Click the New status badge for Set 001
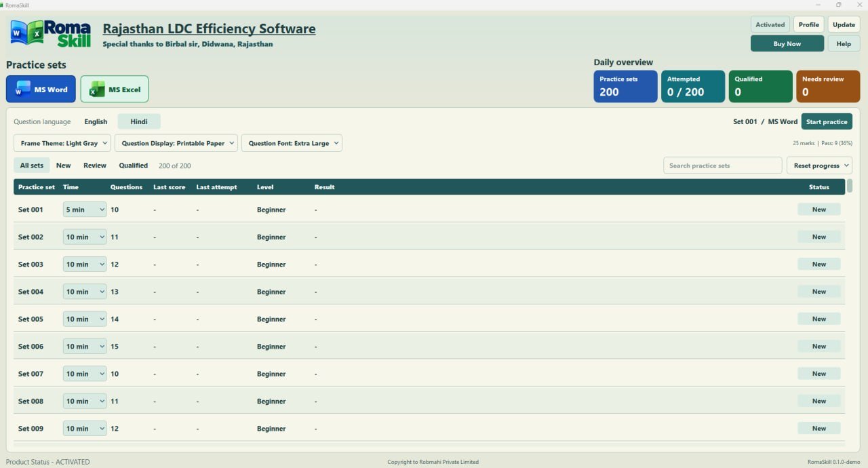Image resolution: width=868 pixels, height=468 pixels. 819,210
